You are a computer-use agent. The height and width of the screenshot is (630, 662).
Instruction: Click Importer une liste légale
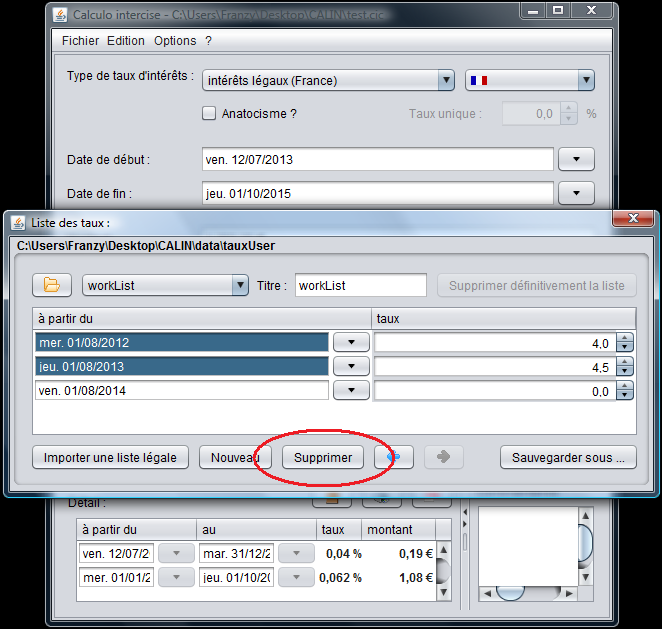click(110, 457)
